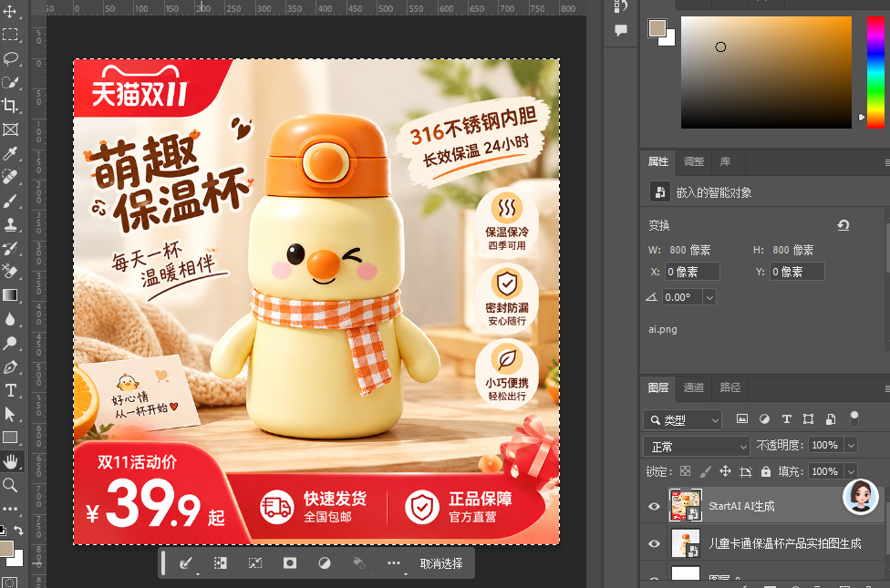This screenshot has height=588, width=890.
Task: Toggle lock transparent pixels
Action: pos(686,471)
